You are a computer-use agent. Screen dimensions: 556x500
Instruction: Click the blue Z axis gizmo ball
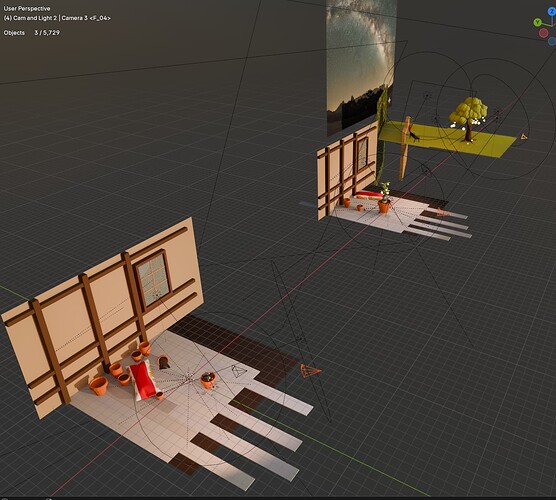click(552, 12)
